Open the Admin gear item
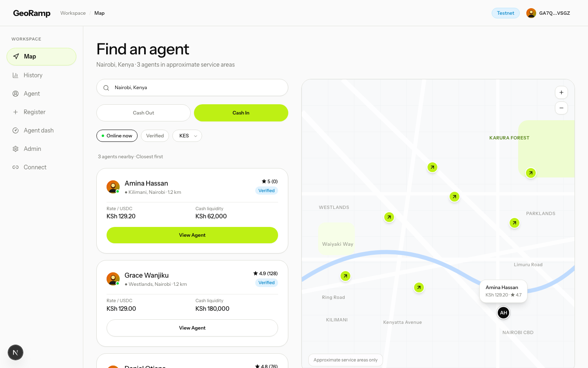Viewport: 588px width, 368px height. point(41,149)
